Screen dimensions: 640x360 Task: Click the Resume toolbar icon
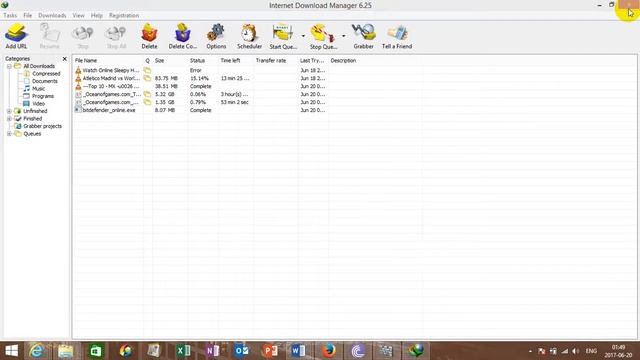click(x=50, y=36)
